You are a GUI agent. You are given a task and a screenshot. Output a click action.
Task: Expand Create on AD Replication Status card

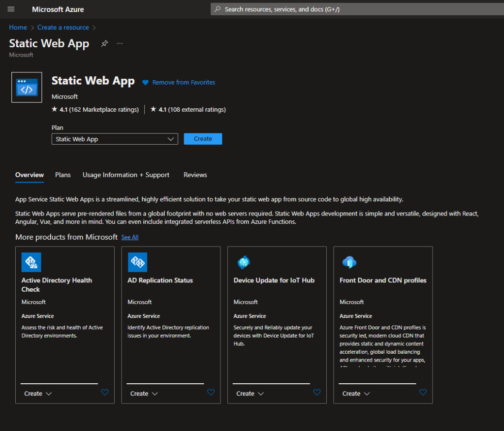[144, 394]
